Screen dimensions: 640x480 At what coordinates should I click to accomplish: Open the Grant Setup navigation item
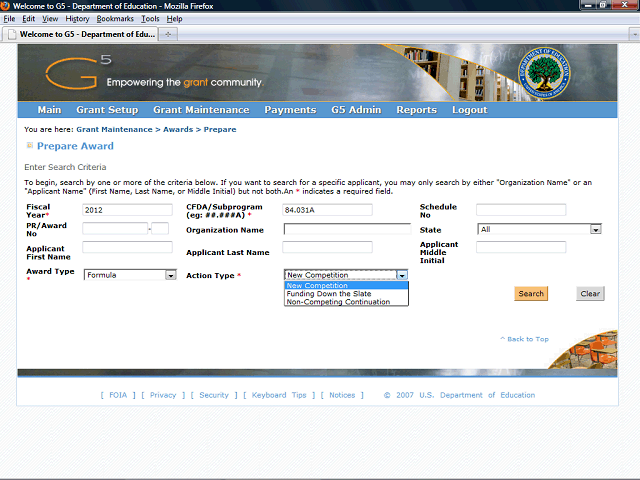pos(107,110)
